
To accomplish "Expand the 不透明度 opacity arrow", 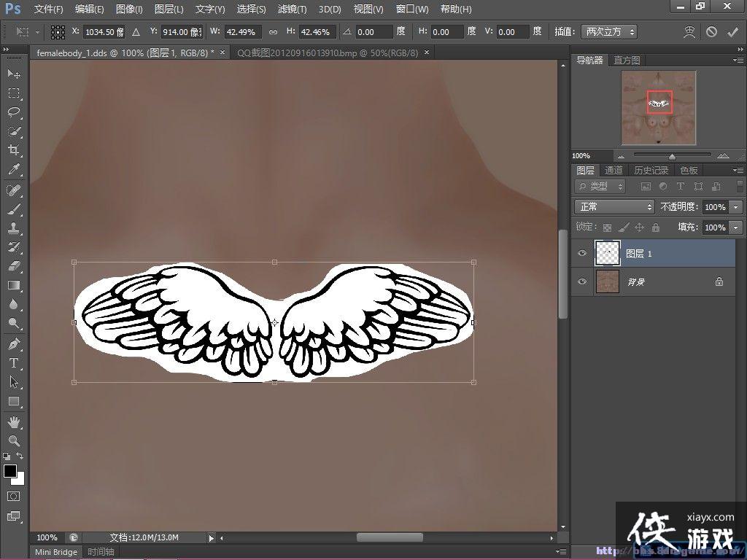I will [735, 207].
